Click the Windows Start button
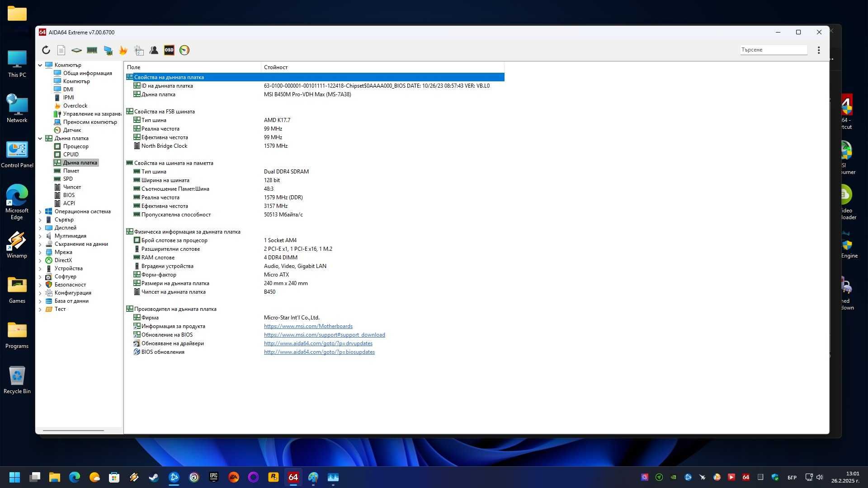The height and width of the screenshot is (488, 868). tap(14, 477)
